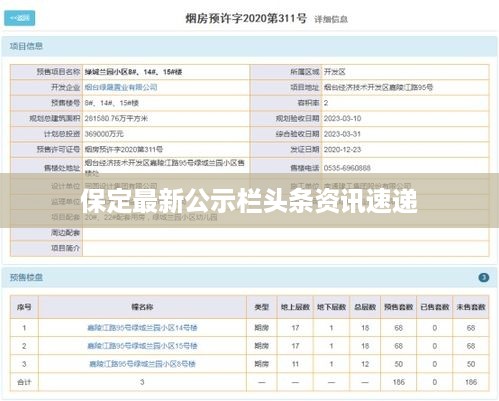Select the 容积率 value 2
The width and height of the screenshot is (499, 401).
pos(326,103)
